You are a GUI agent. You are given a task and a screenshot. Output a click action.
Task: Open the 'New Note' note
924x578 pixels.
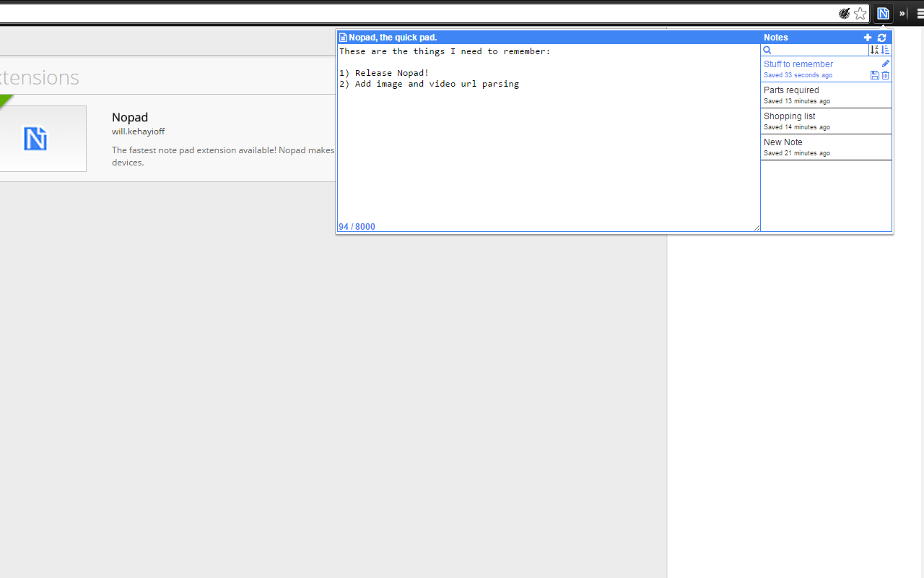(826, 147)
